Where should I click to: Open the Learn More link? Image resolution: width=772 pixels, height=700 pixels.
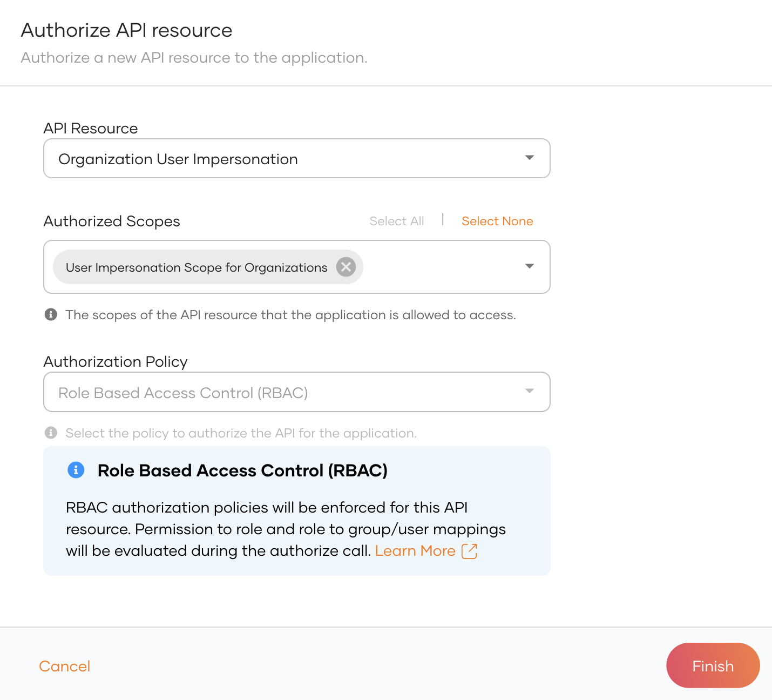(x=415, y=551)
